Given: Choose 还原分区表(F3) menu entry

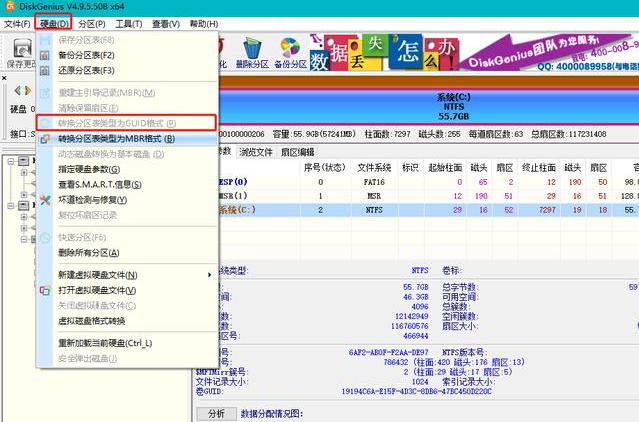Looking at the screenshot, I should 126,70.
